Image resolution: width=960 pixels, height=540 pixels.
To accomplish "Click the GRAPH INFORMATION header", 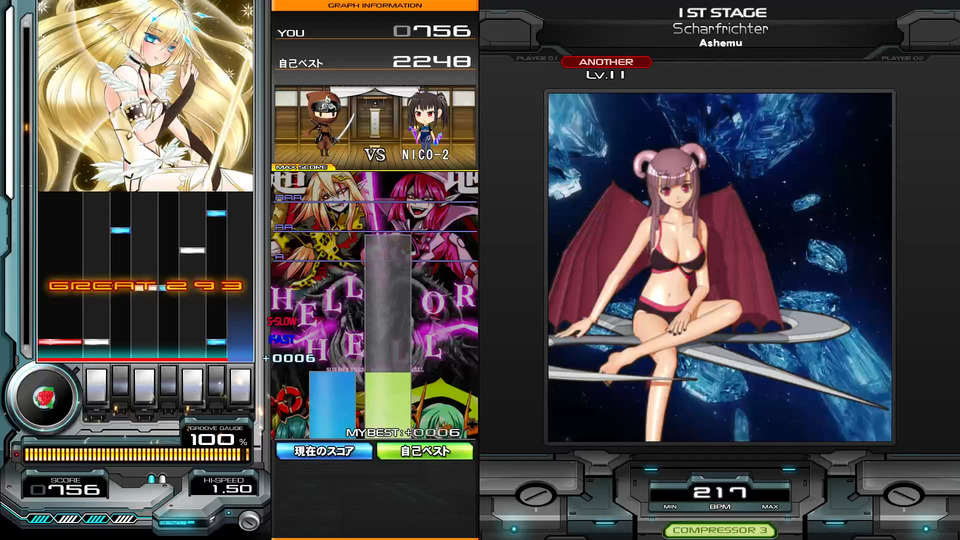I will 375,6.
